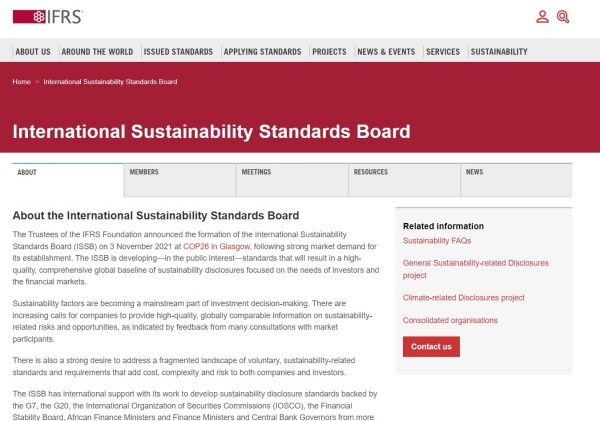The width and height of the screenshot is (600, 421).
Task: Switch to the Resources tab
Action: coord(404,180)
